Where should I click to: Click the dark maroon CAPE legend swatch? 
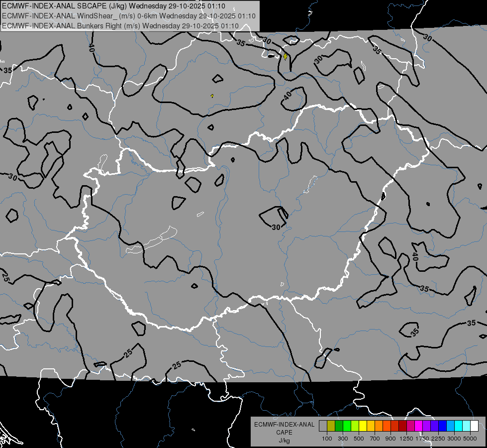(403, 426)
